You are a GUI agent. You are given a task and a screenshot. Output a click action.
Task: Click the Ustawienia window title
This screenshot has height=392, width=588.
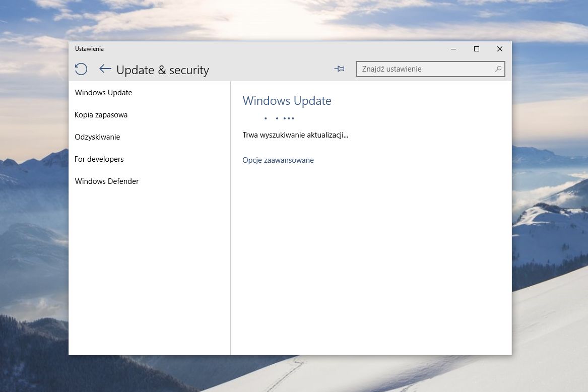tap(89, 49)
